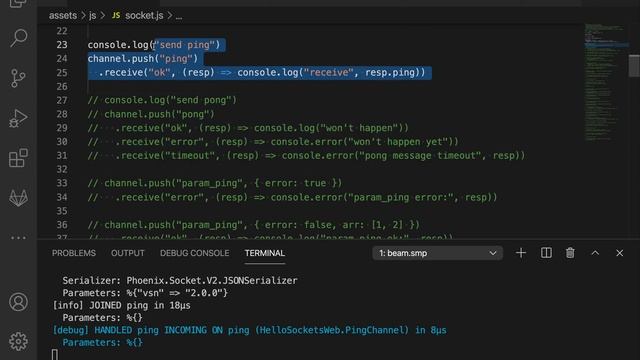Click the "pong message timeout" comment line
Screen dimensions: 640x360
point(306,156)
